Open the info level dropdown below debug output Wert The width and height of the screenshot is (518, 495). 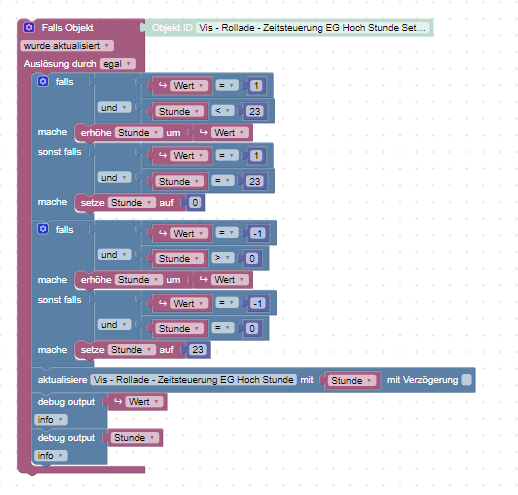click(x=51, y=419)
